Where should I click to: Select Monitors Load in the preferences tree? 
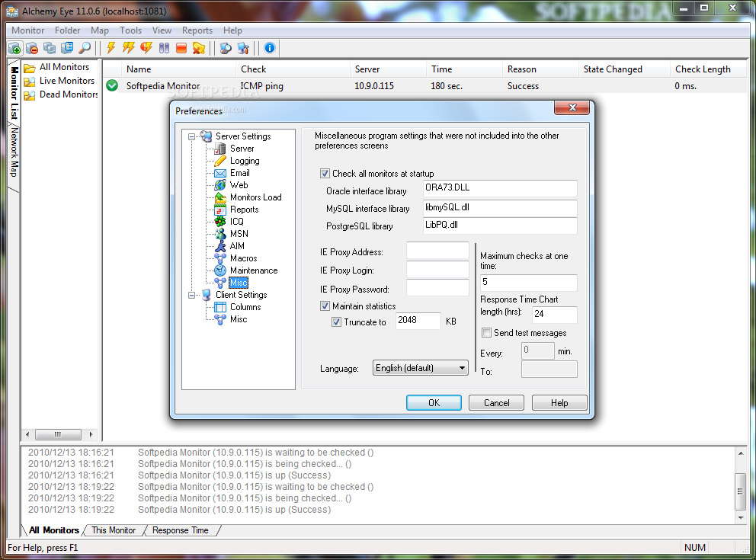pos(255,197)
